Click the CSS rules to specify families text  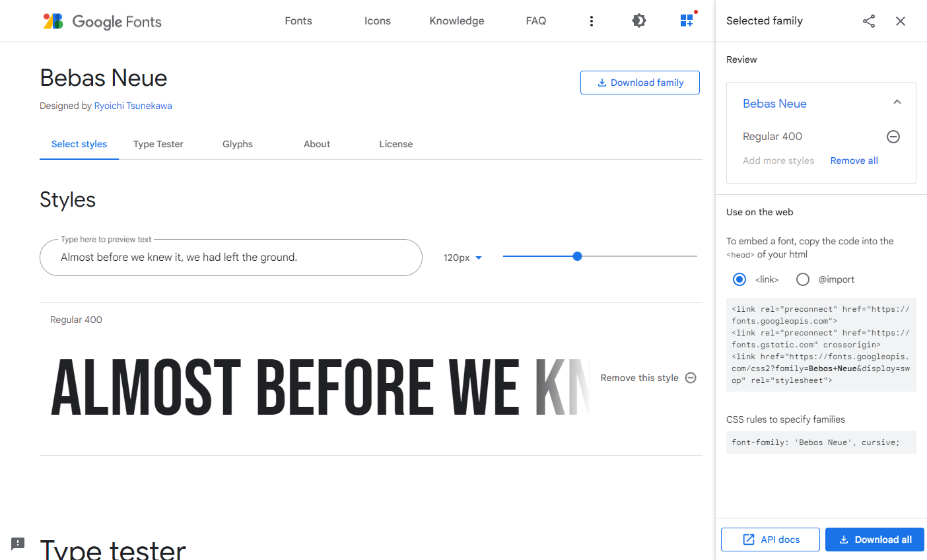click(786, 419)
